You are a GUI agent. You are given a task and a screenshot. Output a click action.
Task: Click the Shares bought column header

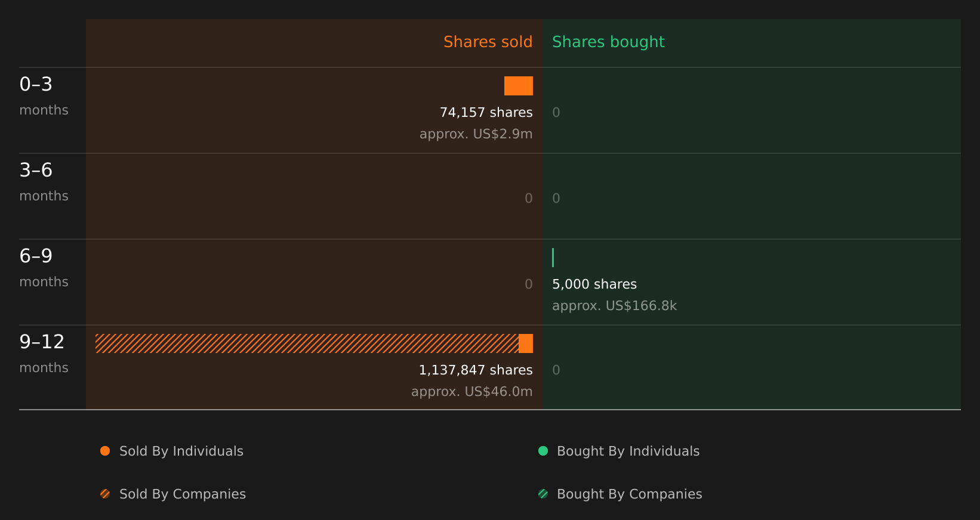608,42
